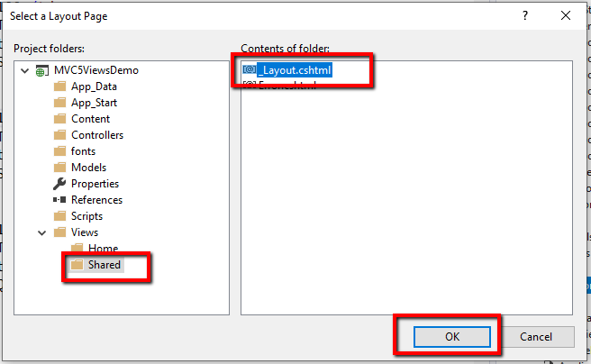Click the Cancel button

(x=536, y=336)
